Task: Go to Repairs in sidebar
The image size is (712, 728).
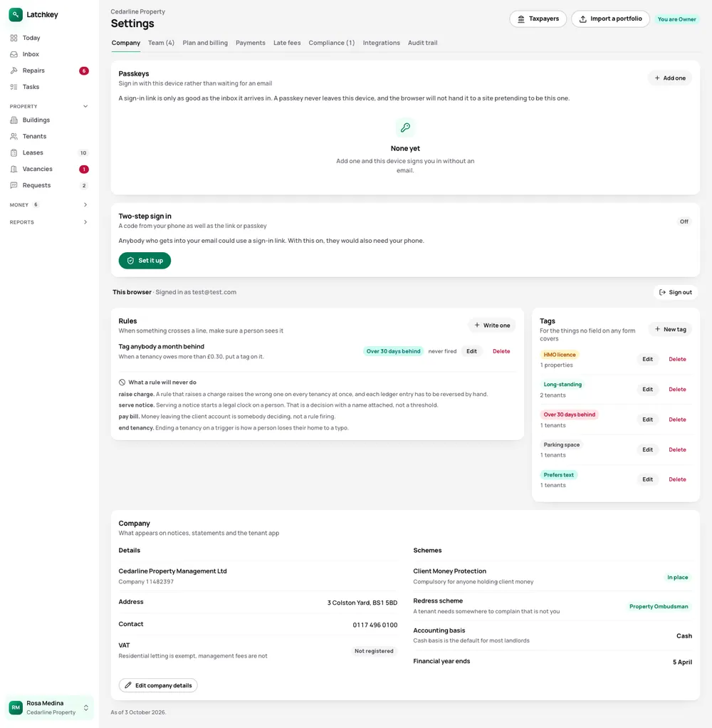Action: [x=48, y=71]
